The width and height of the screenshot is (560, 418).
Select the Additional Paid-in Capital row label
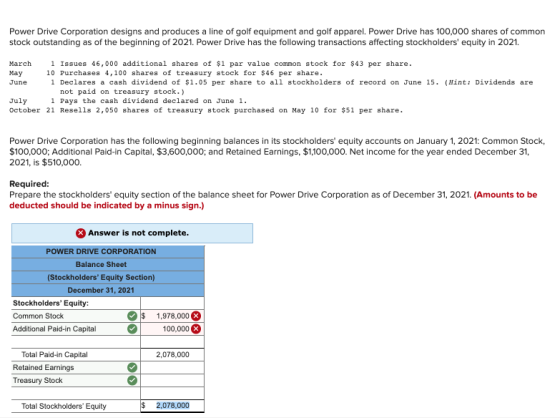pos(54,329)
